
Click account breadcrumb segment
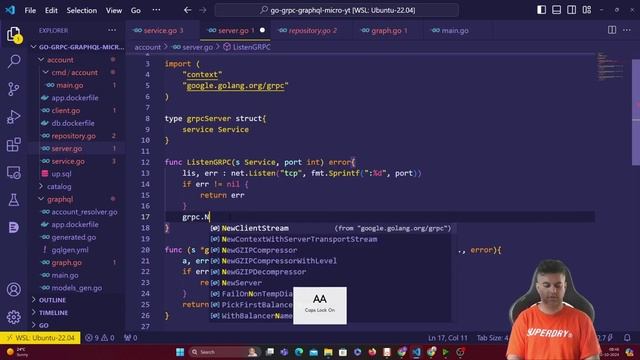(x=147, y=47)
